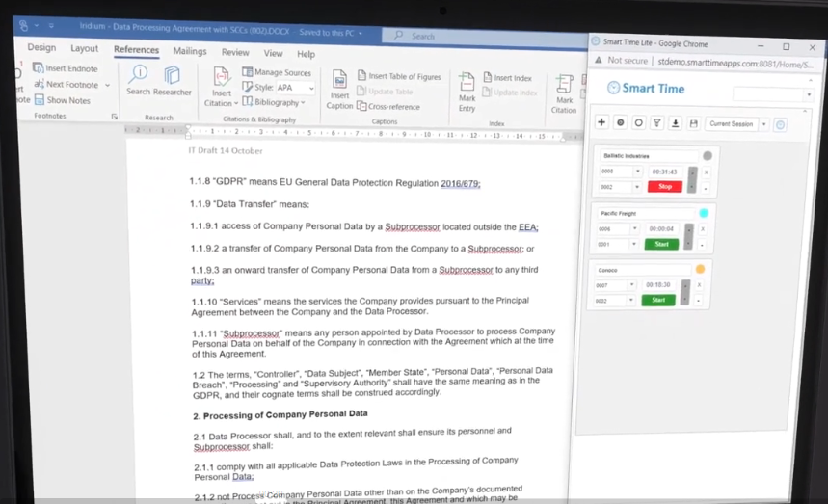
Task: Open the 0008 dropdown for Ballistic Industries
Action: point(634,172)
